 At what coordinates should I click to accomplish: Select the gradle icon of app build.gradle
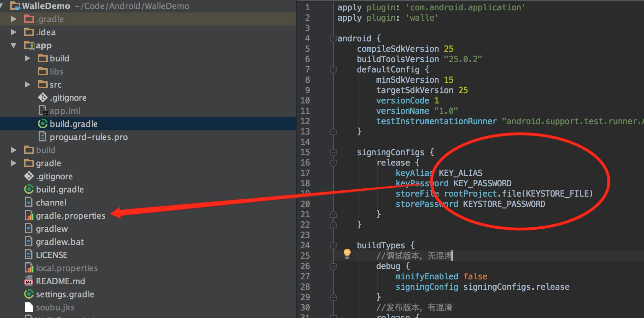point(42,124)
